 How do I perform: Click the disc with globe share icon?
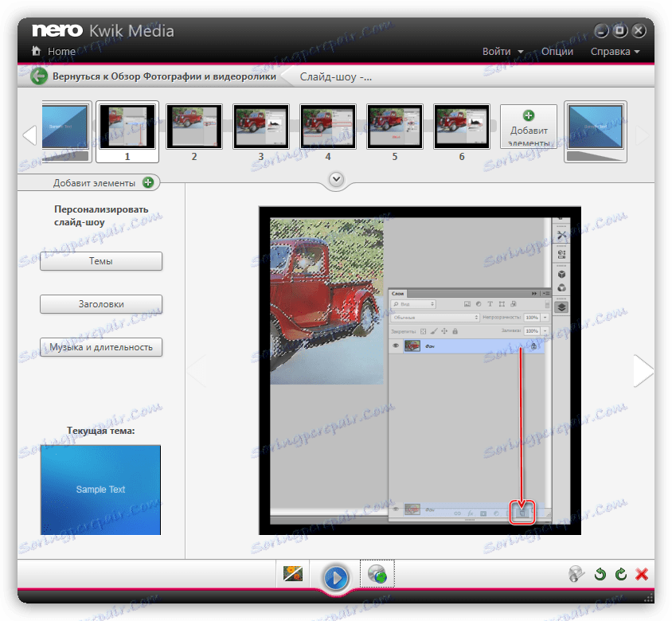(377, 575)
